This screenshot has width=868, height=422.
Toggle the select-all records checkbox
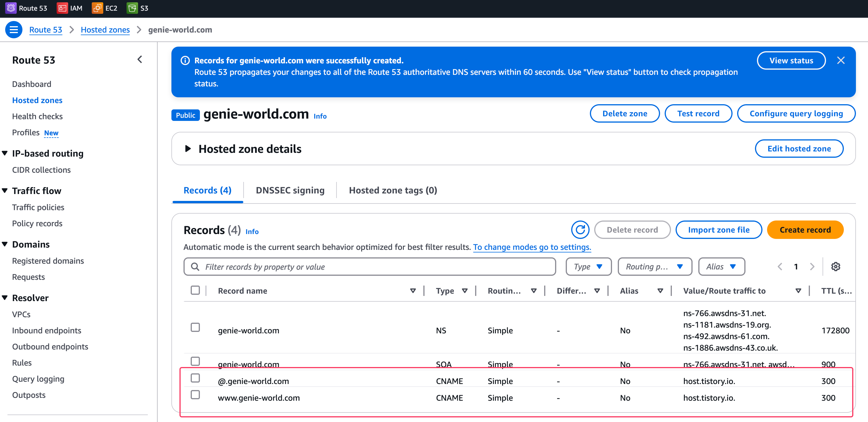coord(195,290)
